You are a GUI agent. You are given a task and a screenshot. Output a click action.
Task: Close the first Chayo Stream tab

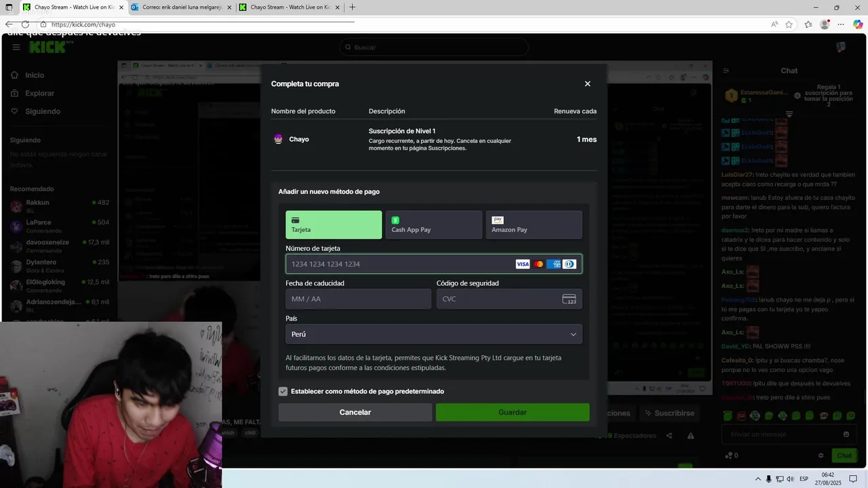(120, 7)
